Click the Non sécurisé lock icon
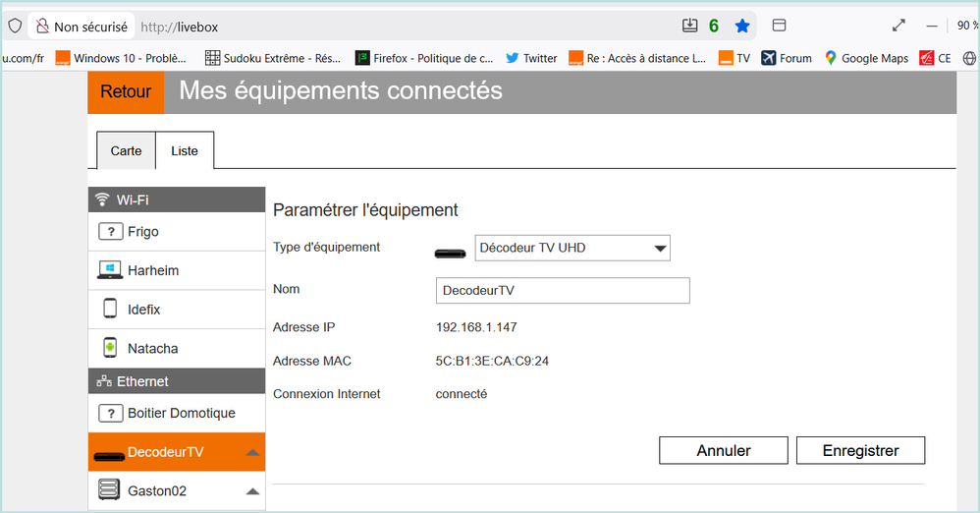 (x=43, y=27)
